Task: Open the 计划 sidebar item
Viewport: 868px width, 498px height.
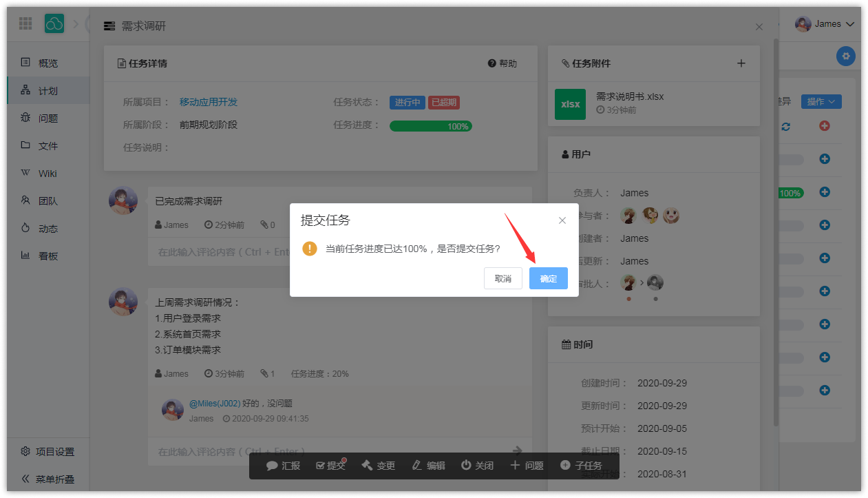Action: [x=48, y=90]
